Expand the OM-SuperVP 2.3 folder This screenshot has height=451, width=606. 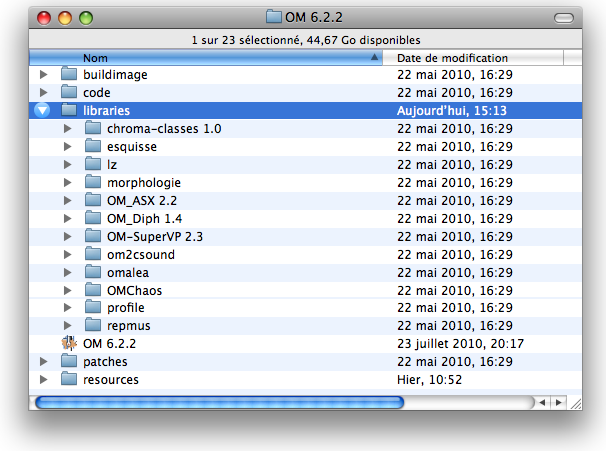point(67,237)
